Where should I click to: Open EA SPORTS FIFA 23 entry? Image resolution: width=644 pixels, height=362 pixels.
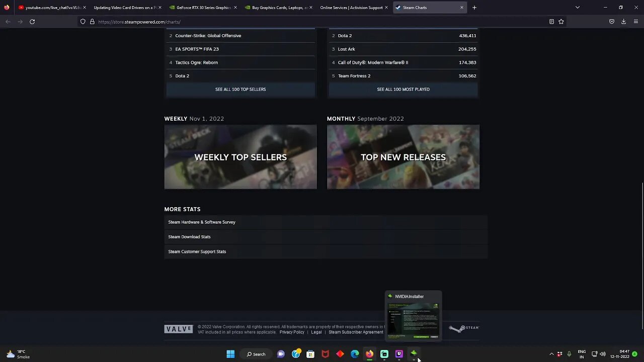tap(240, 49)
